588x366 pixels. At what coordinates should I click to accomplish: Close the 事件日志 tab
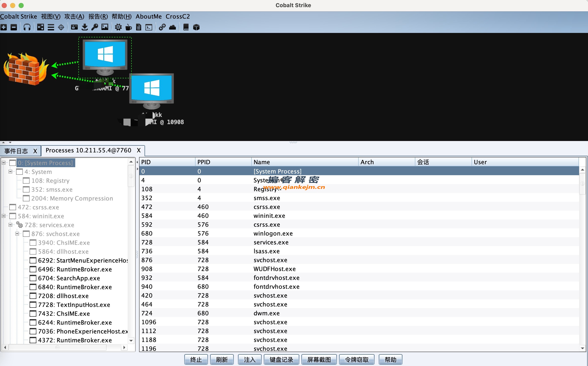[x=35, y=151]
